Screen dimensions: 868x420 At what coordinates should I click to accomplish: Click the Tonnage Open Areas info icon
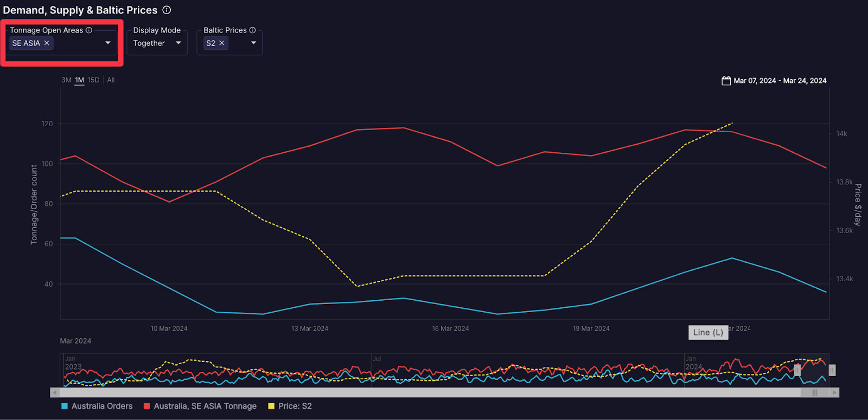(x=89, y=30)
